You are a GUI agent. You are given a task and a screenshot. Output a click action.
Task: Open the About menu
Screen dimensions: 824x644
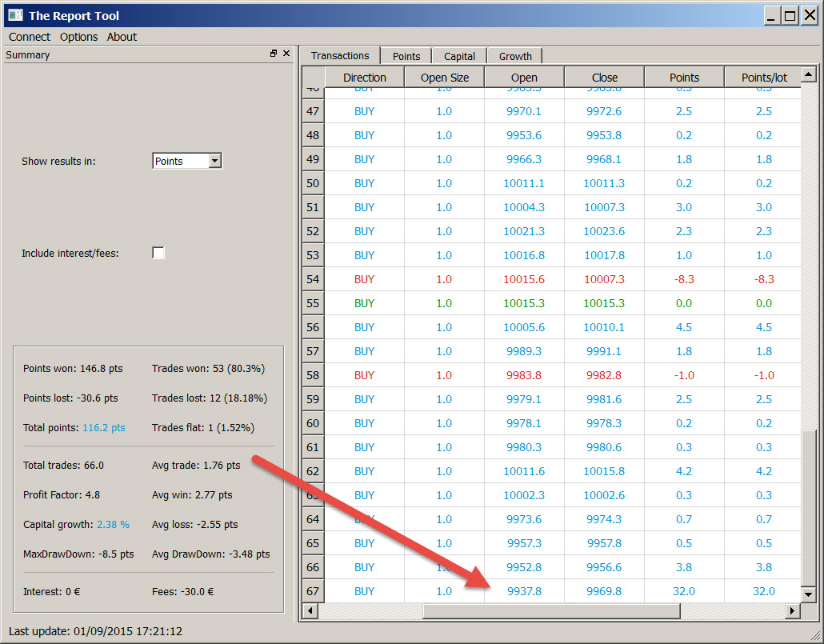(122, 37)
